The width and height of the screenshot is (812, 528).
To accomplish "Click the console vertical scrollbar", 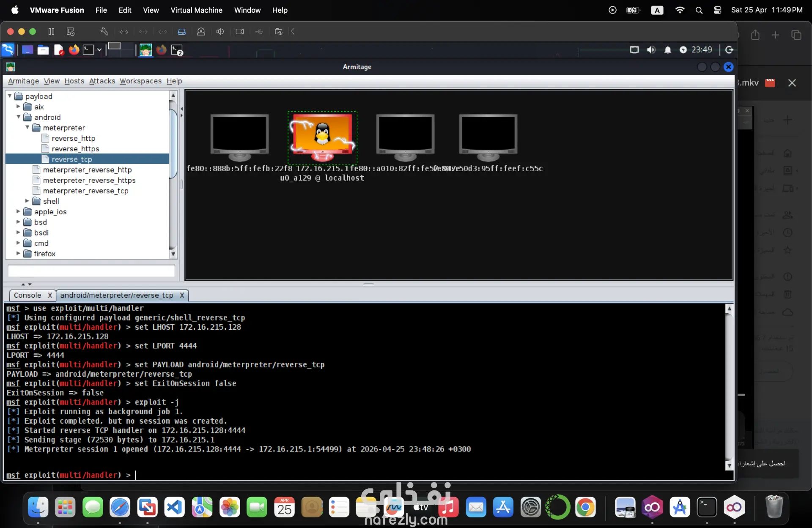I will point(729,387).
